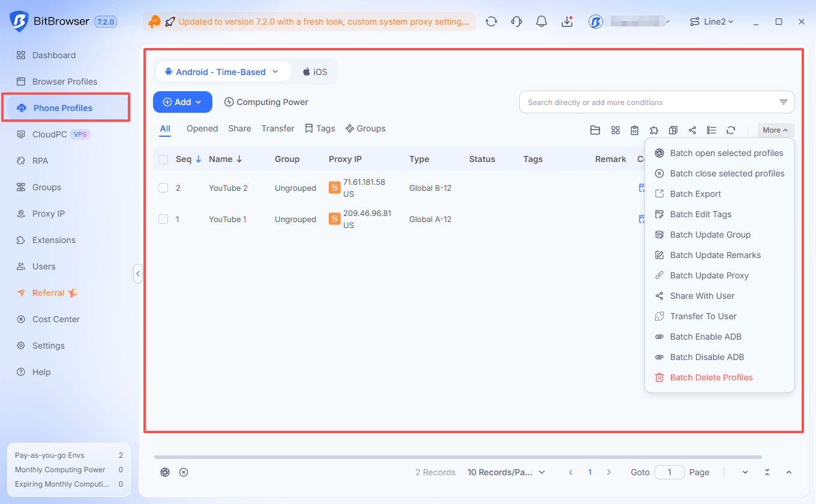Click the sync icon in the title bar
The width and height of the screenshot is (816, 504).
(x=491, y=22)
